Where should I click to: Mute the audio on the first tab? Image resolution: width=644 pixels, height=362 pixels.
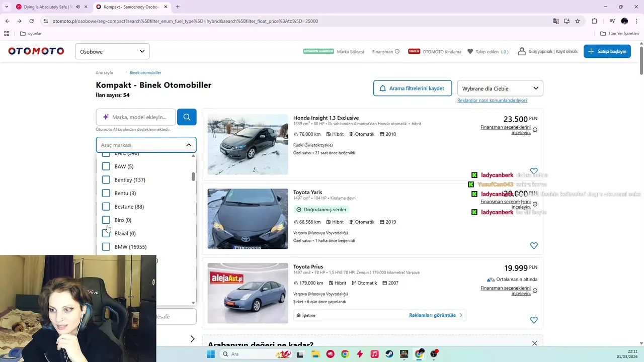(77, 7)
